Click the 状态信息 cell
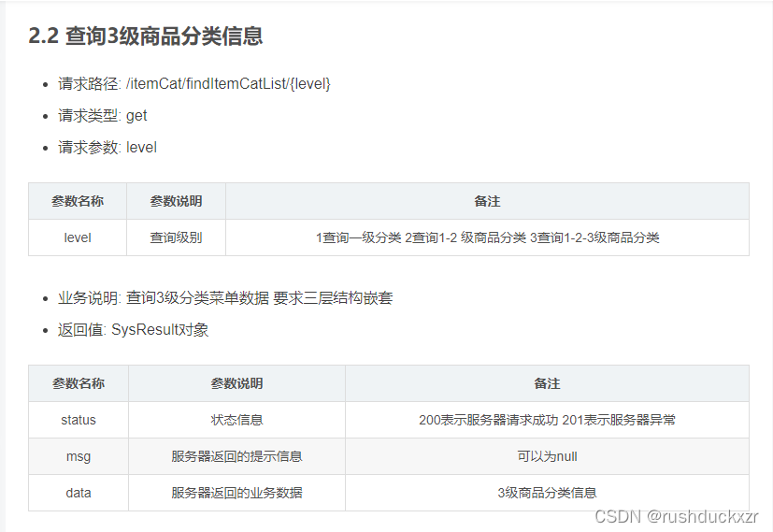The width and height of the screenshot is (773, 532). coord(236,420)
